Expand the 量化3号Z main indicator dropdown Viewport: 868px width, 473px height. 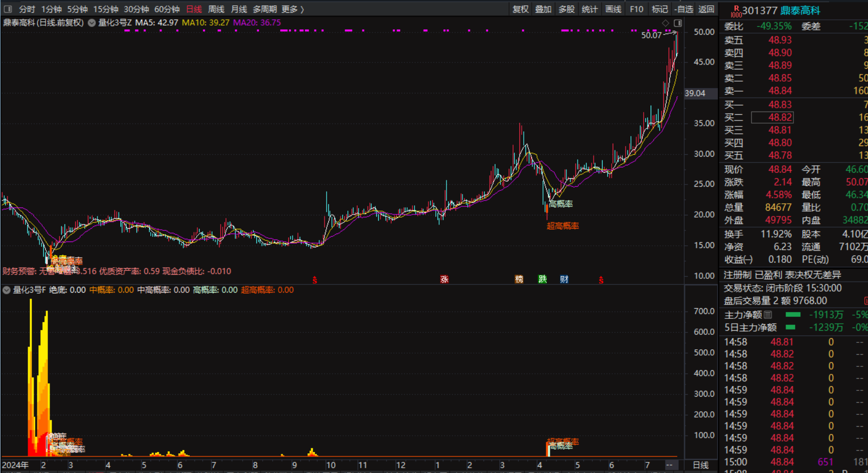pos(92,23)
